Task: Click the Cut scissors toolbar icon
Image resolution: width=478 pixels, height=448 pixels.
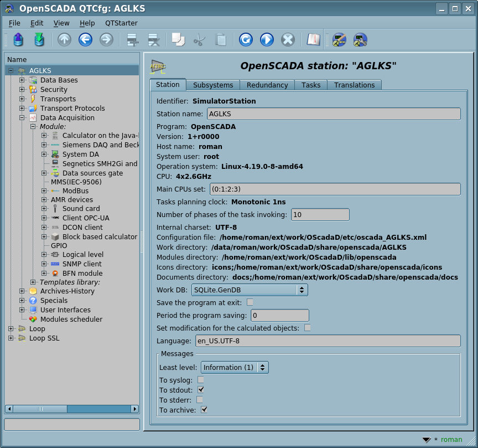Action: tap(199, 40)
